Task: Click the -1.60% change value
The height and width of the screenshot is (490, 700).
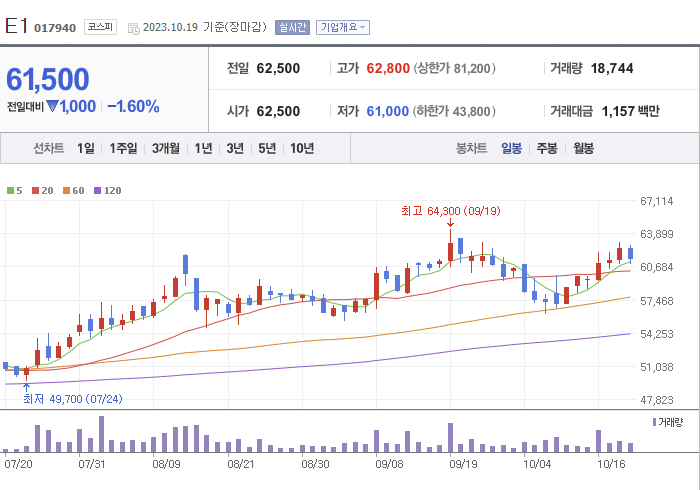Action: [133, 107]
